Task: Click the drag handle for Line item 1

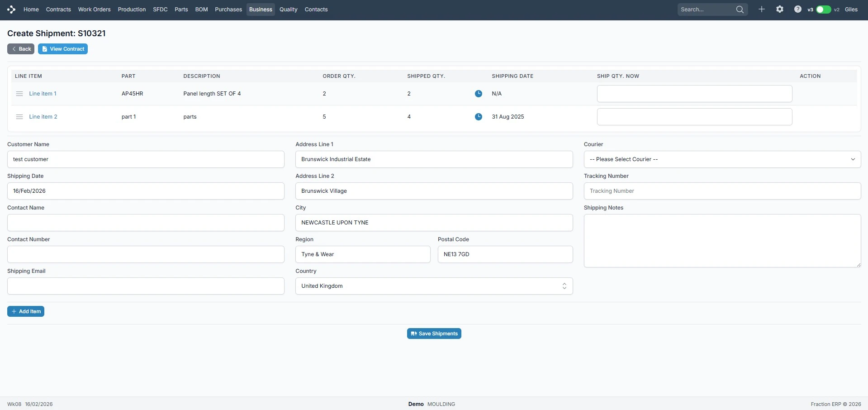Action: [x=19, y=94]
